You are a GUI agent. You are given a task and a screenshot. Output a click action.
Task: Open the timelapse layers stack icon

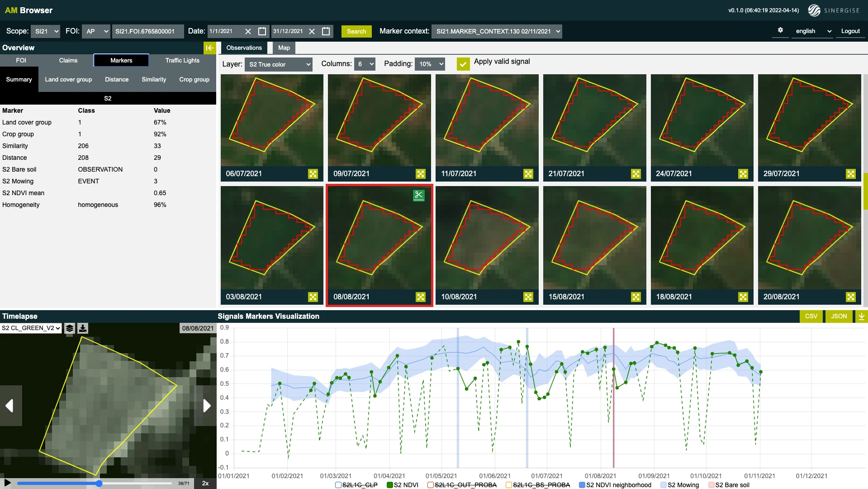pos(69,328)
